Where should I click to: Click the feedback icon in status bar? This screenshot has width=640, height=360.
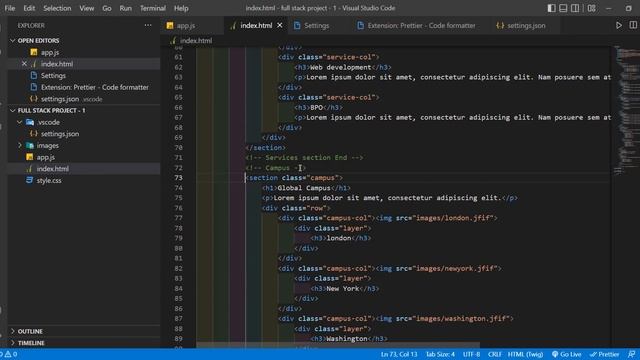click(631, 354)
